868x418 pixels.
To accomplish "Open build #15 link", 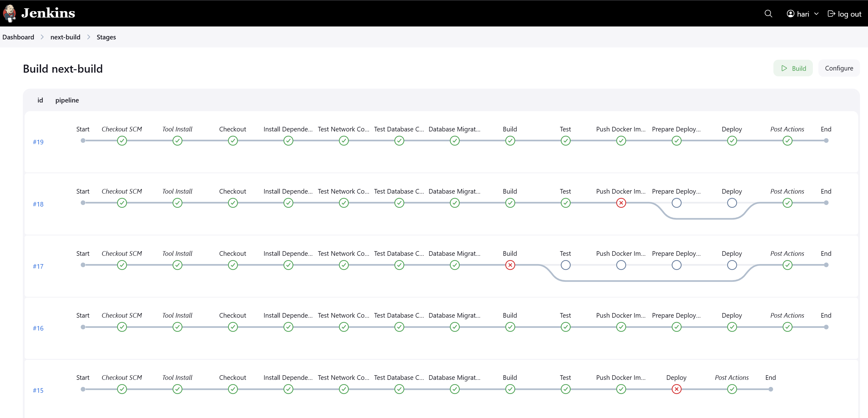I will pyautogui.click(x=38, y=390).
